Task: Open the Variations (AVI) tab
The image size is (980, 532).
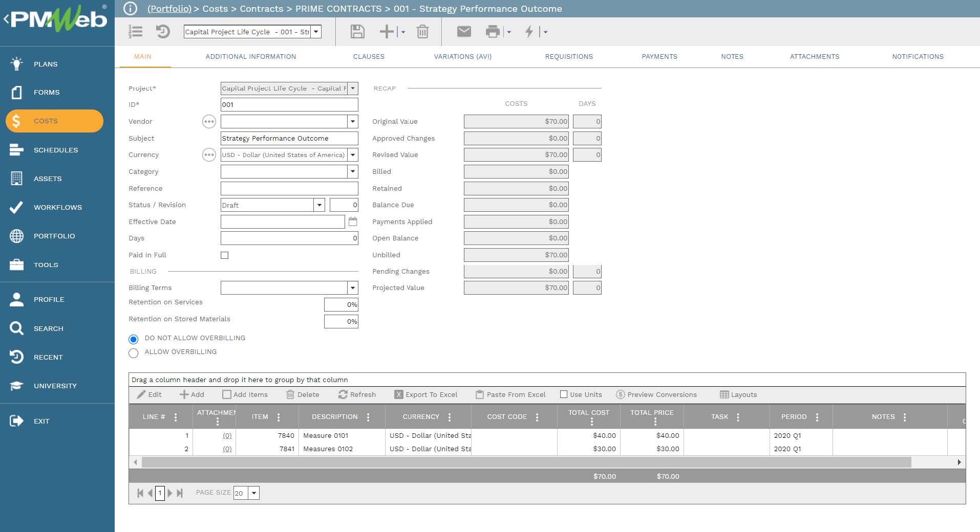Action: click(x=463, y=57)
